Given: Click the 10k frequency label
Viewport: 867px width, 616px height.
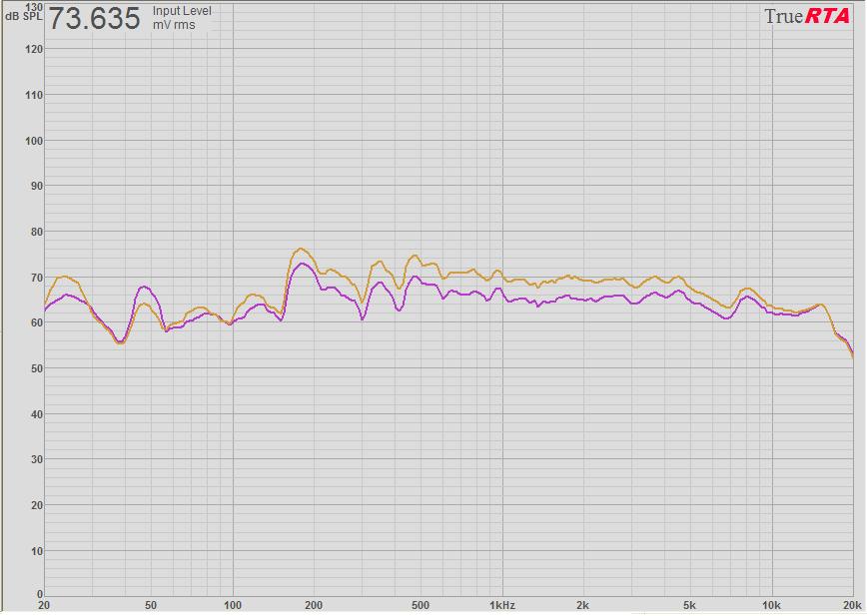Looking at the screenshot, I should (x=771, y=605).
